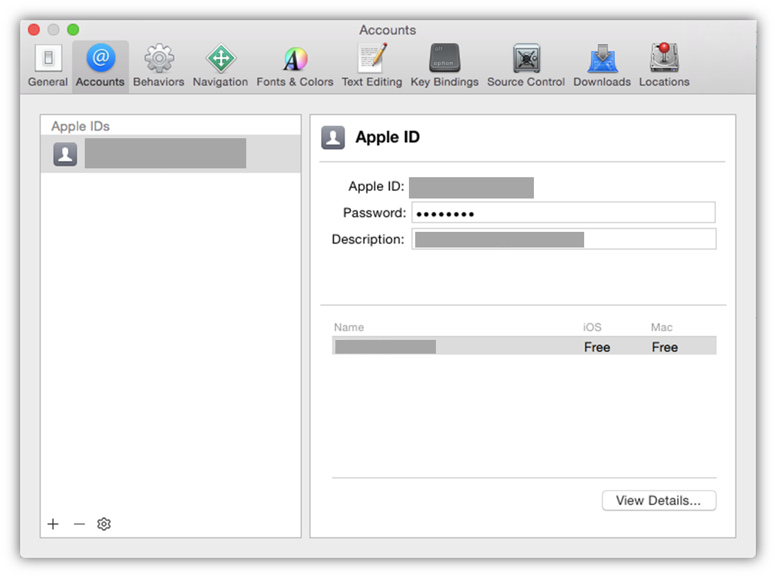
Task: Click the Apple IDs list header
Action: pos(80,126)
